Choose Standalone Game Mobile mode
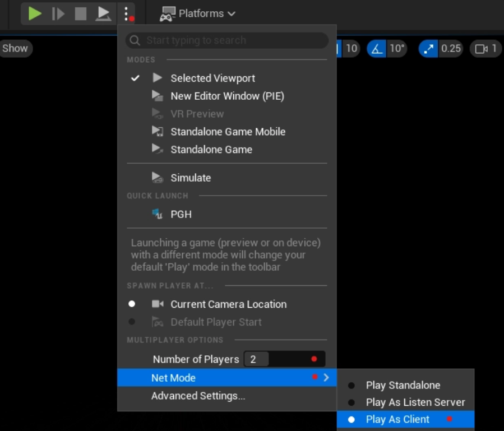Screen dimensions: 504x431 click(227, 132)
